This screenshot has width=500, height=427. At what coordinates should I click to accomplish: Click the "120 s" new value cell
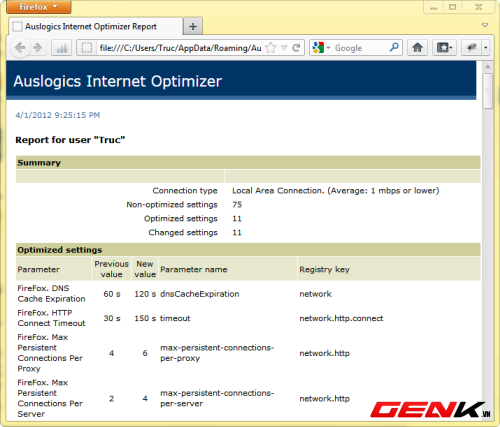tap(145, 294)
